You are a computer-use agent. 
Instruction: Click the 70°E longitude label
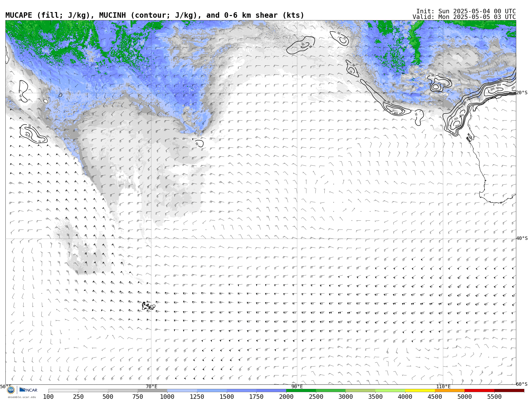[151, 387]
